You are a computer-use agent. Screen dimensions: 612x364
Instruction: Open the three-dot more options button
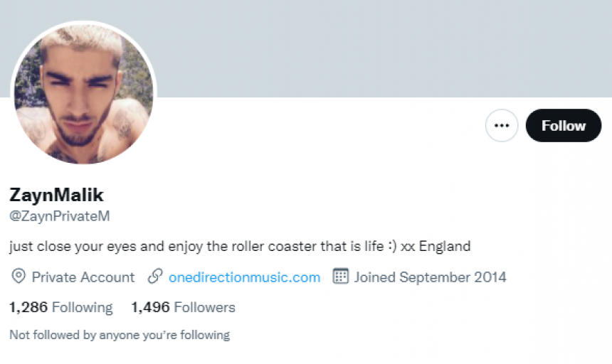coord(502,126)
